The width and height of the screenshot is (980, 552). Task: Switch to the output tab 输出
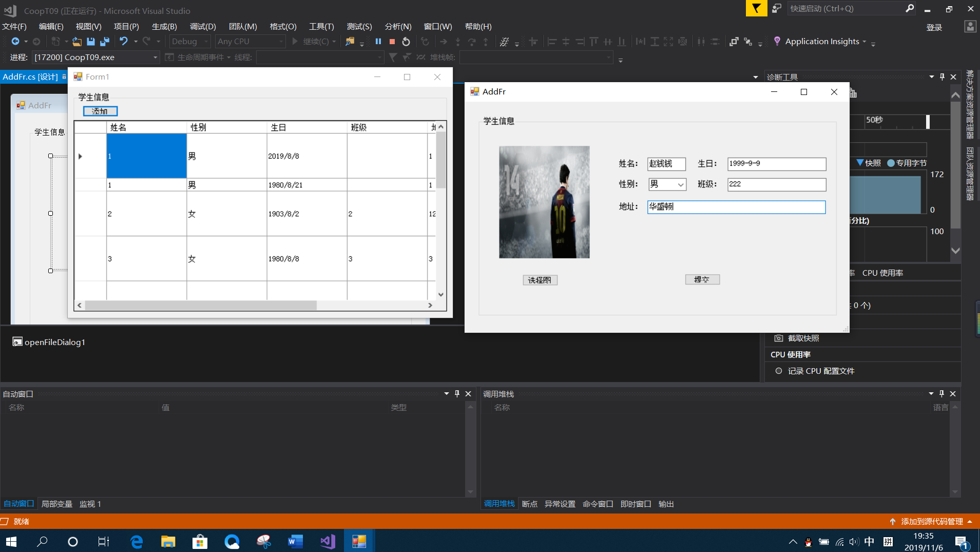pos(666,504)
